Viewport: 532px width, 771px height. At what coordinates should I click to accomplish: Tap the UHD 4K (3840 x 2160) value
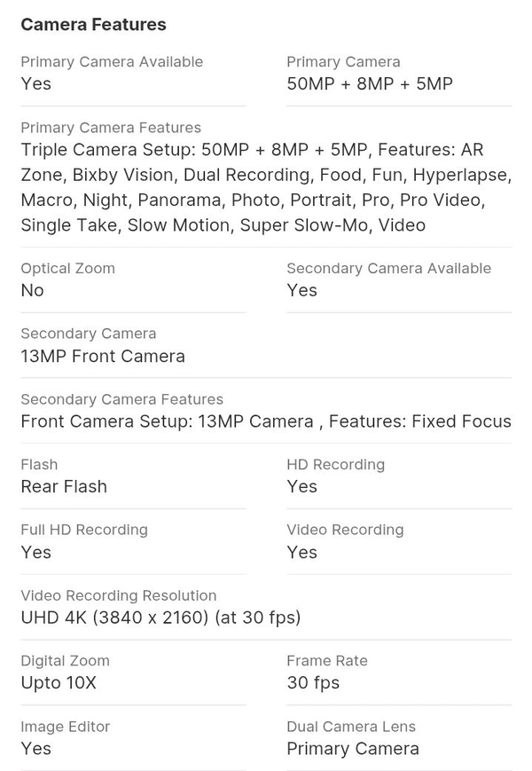coord(160,618)
